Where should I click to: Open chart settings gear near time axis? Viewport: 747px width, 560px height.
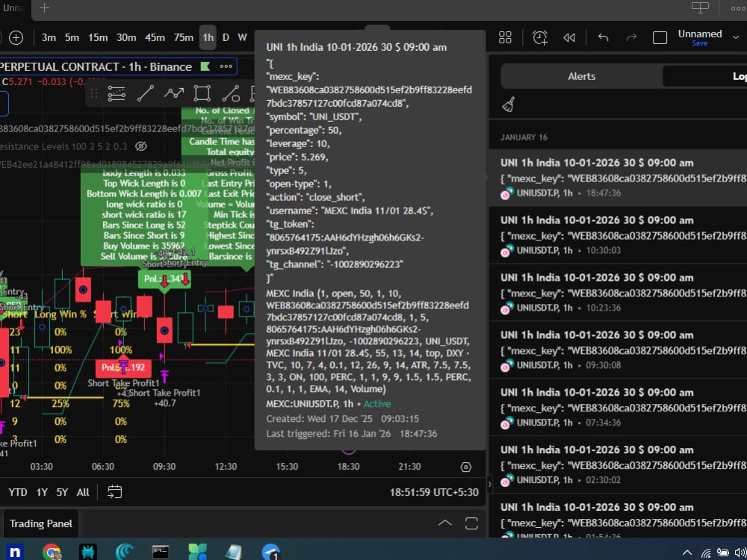[466, 467]
